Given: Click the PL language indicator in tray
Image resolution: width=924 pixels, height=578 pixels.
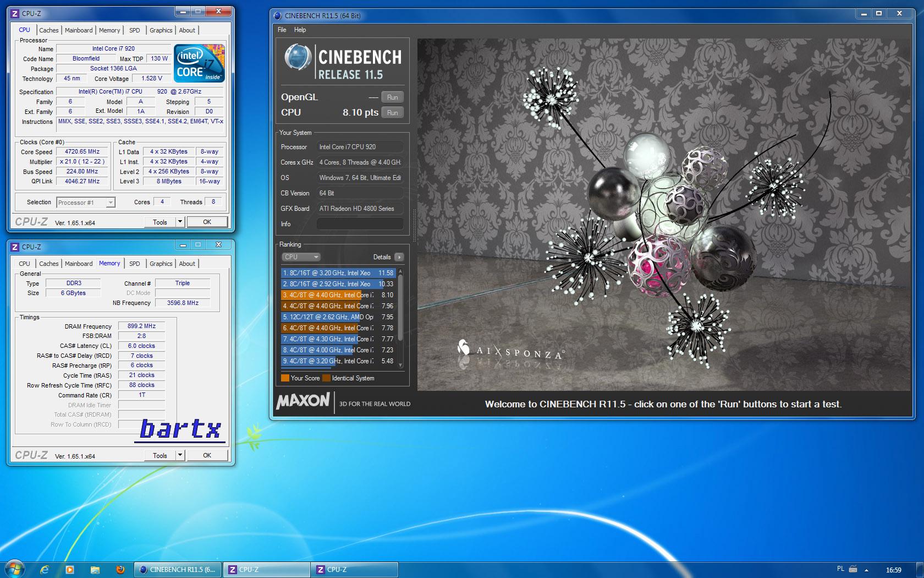Looking at the screenshot, I should (x=840, y=569).
